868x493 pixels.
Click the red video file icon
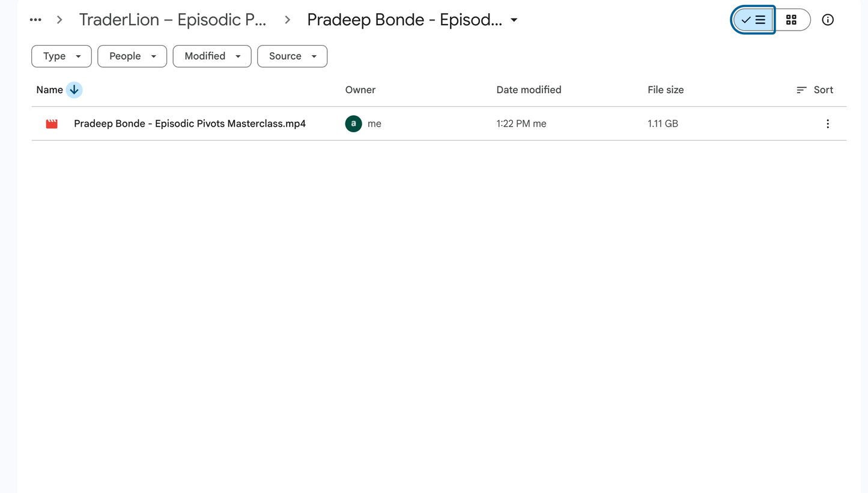[52, 124]
